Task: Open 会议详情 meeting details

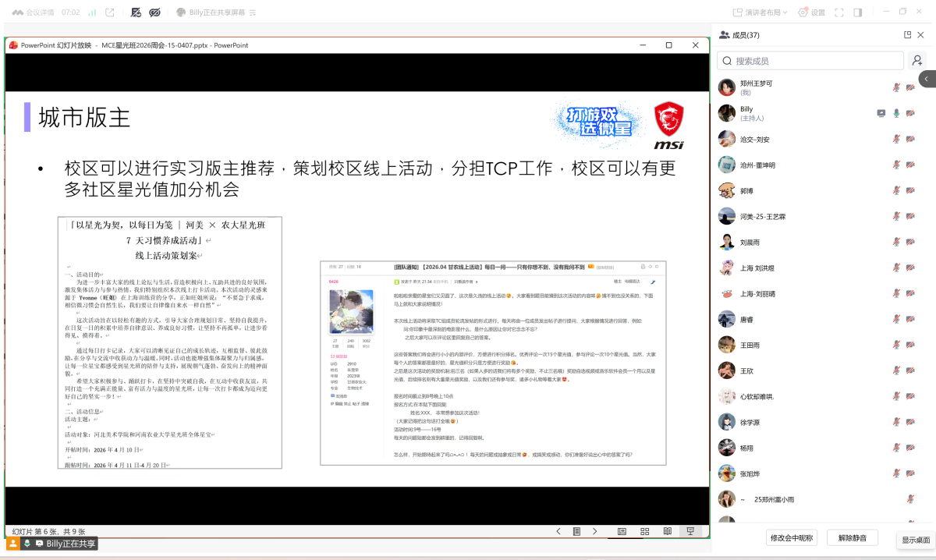Action: pyautogui.click(x=34, y=12)
